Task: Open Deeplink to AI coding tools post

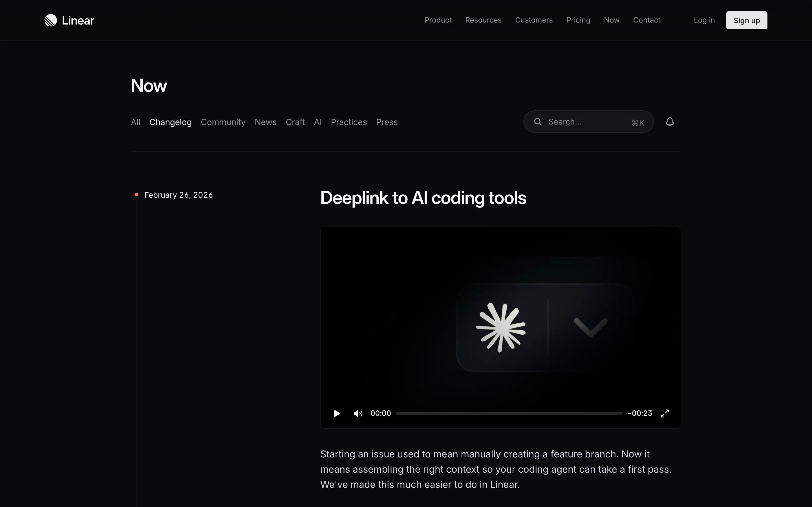Action: click(x=423, y=198)
